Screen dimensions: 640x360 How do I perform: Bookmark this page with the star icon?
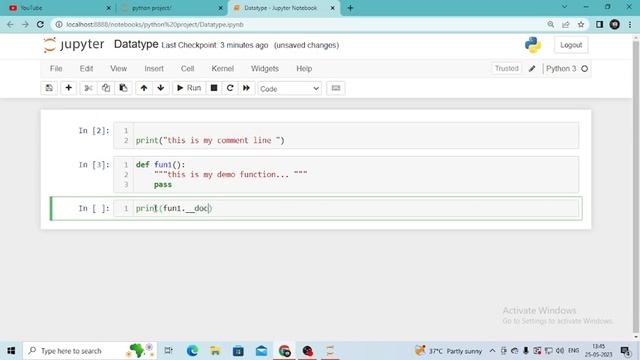click(581, 24)
